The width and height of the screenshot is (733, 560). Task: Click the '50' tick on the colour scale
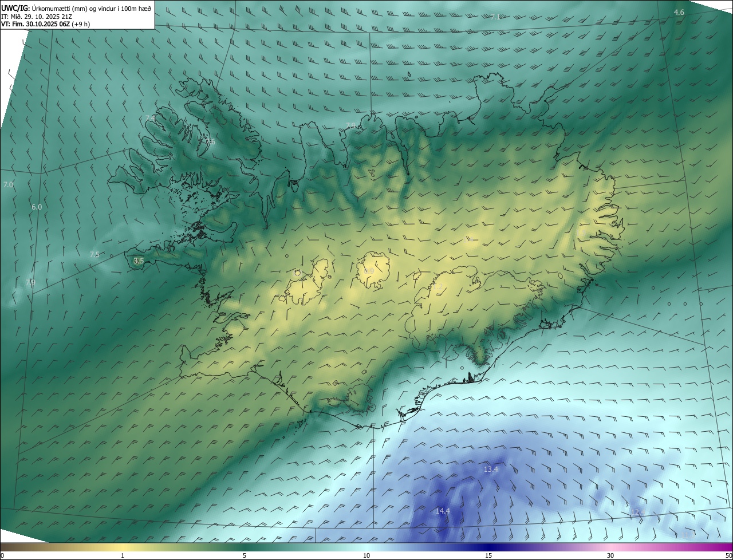coord(728,555)
